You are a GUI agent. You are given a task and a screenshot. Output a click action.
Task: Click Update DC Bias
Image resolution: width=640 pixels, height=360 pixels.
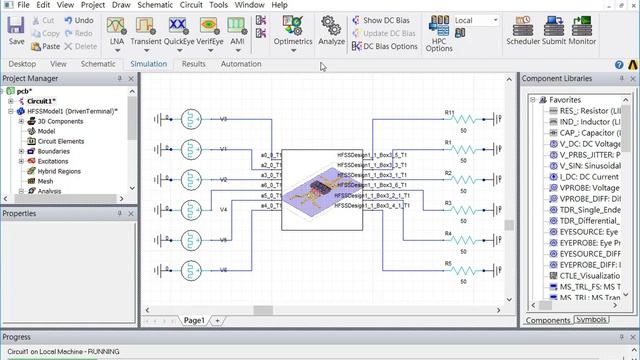384,33
